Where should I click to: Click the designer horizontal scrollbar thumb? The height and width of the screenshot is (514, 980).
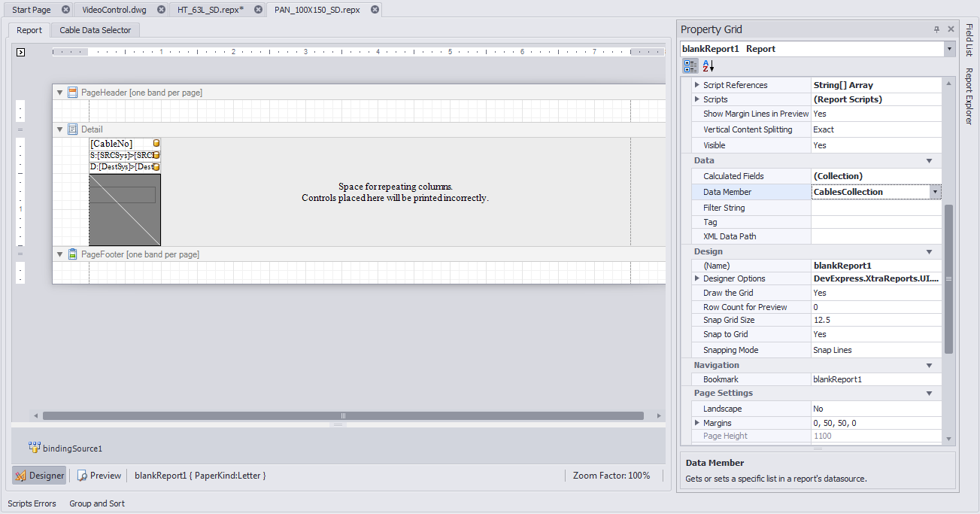[343, 415]
